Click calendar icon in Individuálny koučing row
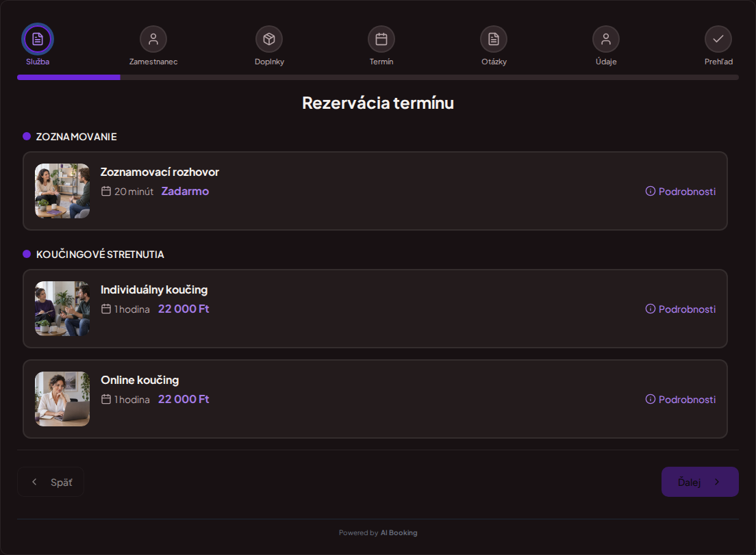This screenshot has width=756, height=555. click(x=106, y=309)
